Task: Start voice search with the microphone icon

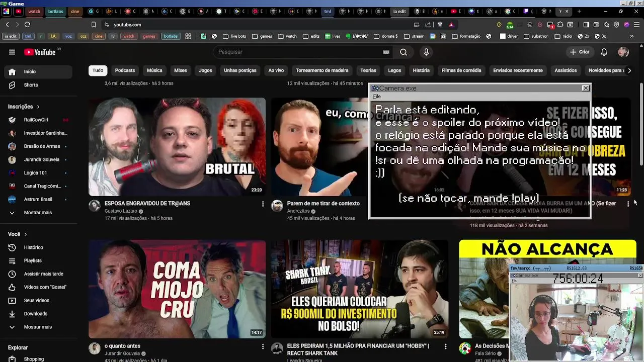Action: coord(426,52)
